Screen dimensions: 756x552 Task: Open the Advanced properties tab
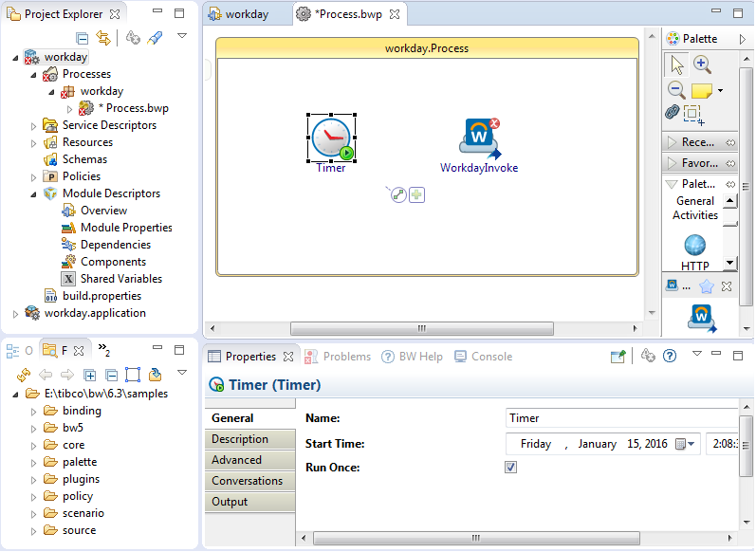tap(250, 460)
